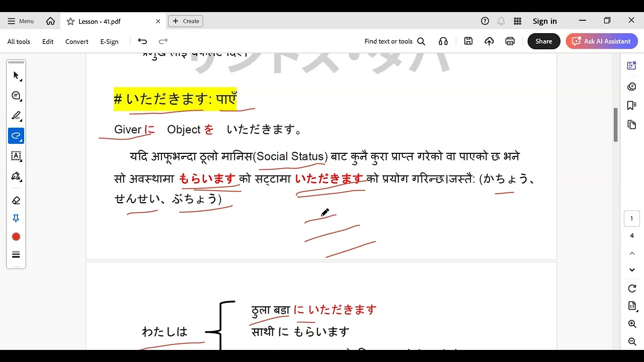Select the Add comment tool
The height and width of the screenshot is (362, 644).
(x=16, y=96)
